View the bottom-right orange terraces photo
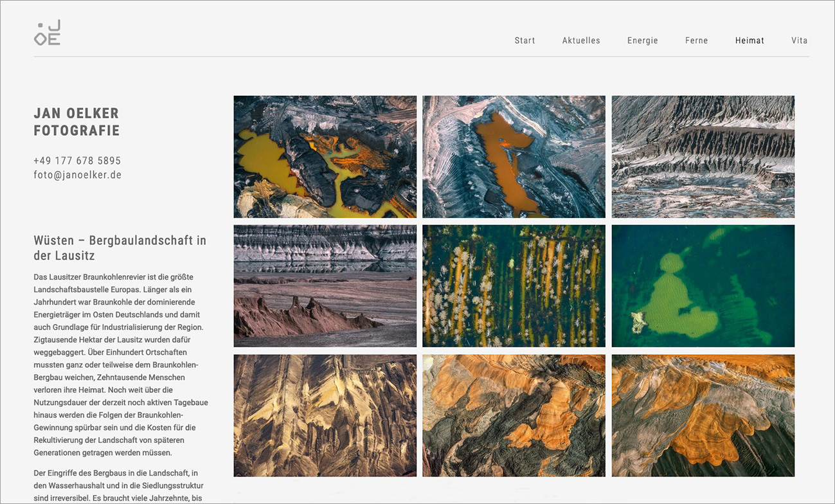Viewport: 835px width, 504px height. click(703, 415)
